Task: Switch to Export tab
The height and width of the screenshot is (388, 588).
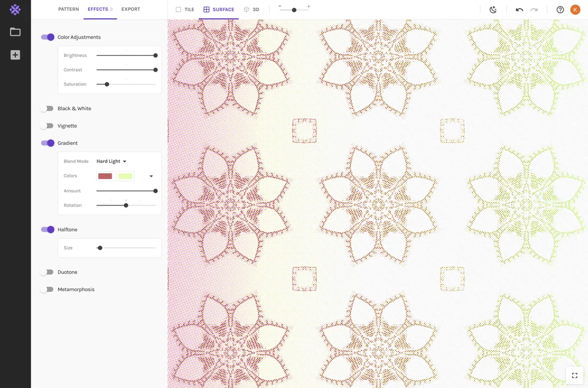Action: pyautogui.click(x=131, y=9)
